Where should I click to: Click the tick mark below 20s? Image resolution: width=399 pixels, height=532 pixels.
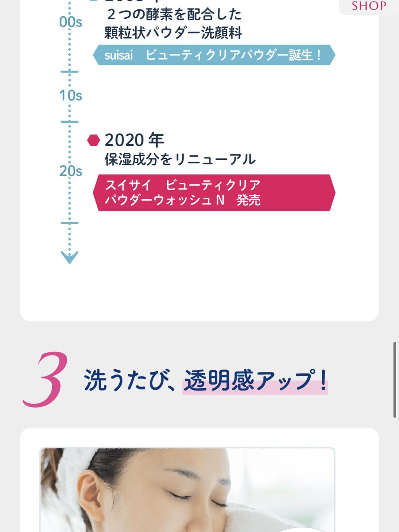click(70, 223)
